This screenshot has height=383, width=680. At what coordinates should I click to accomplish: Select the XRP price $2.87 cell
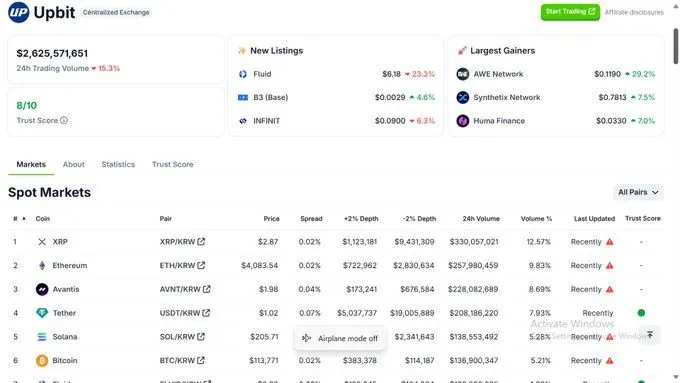(x=268, y=242)
